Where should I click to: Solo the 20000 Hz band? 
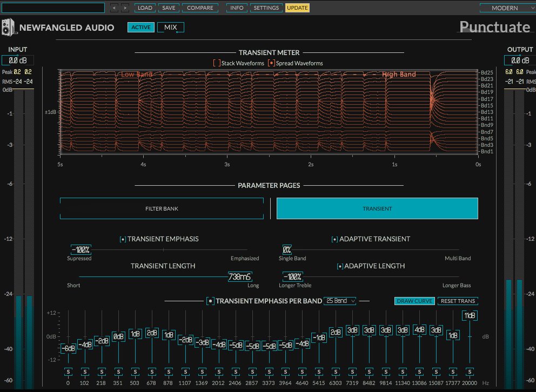tap(470, 371)
